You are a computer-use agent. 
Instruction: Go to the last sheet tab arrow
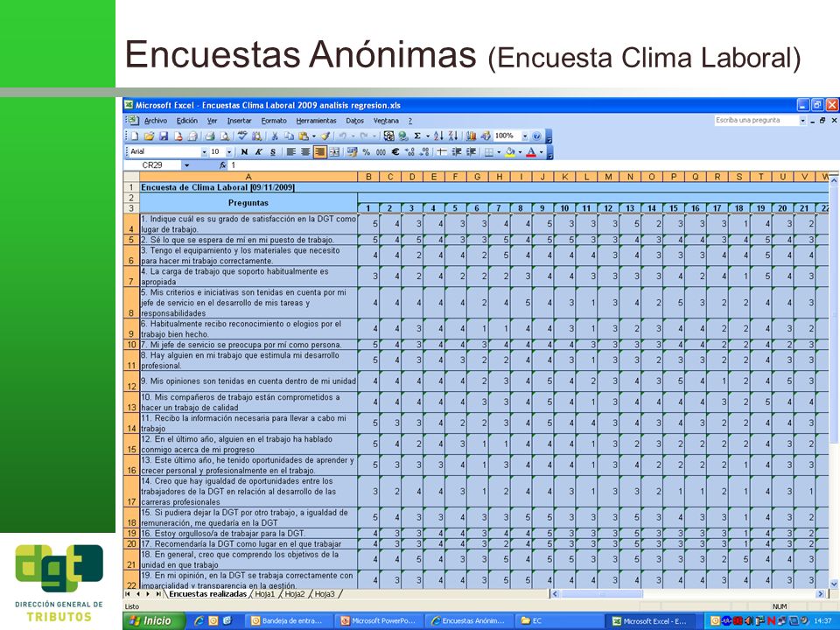click(158, 594)
